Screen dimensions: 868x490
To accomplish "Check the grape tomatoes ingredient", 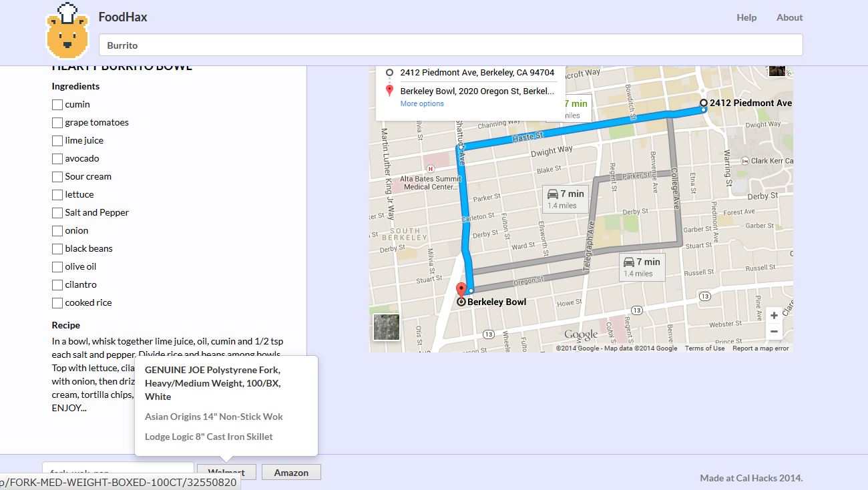I will (57, 123).
